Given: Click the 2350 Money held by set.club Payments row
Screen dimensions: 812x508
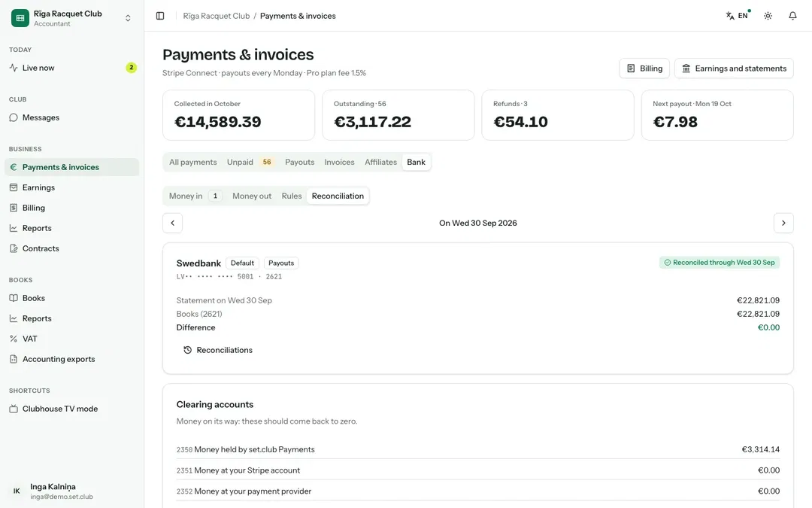Looking at the screenshot, I should point(478,449).
